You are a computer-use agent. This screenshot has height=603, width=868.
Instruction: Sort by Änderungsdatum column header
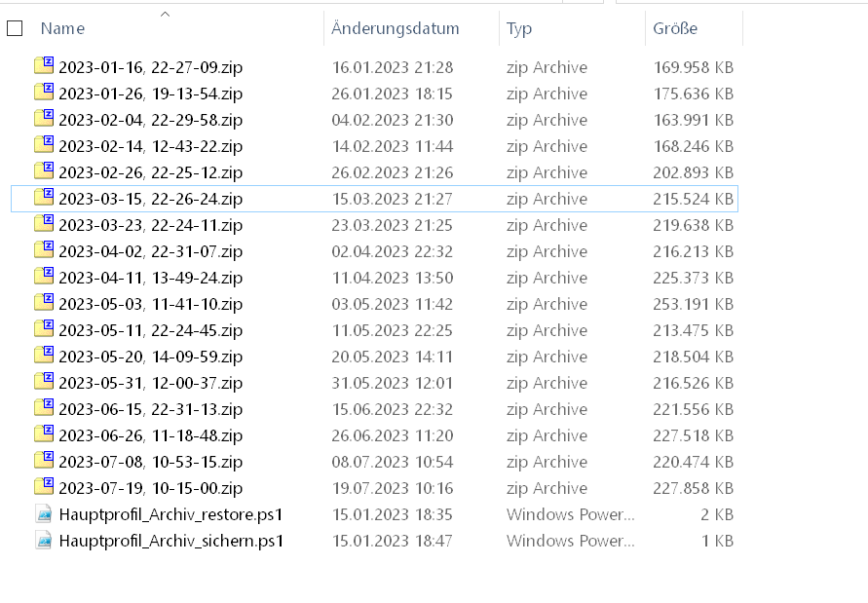[x=395, y=29]
